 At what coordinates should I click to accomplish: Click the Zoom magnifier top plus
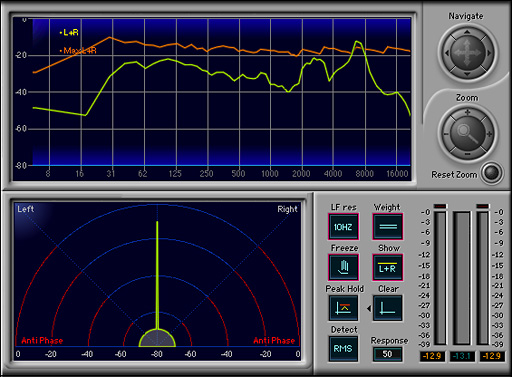point(467,112)
